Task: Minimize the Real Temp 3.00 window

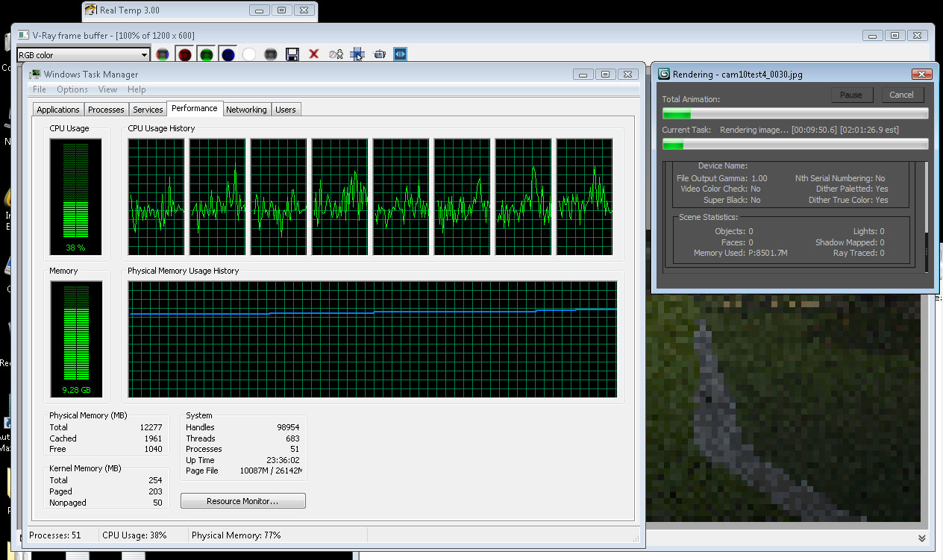Action: click(260, 10)
